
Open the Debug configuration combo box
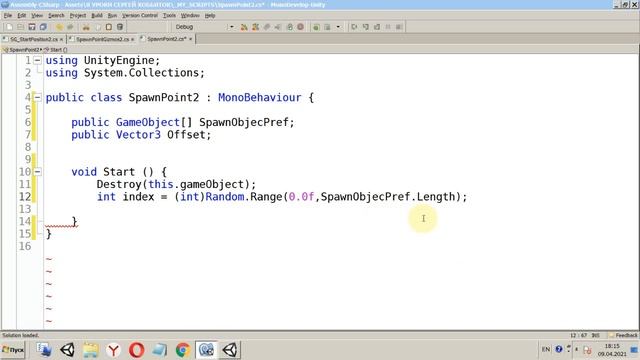(204, 27)
